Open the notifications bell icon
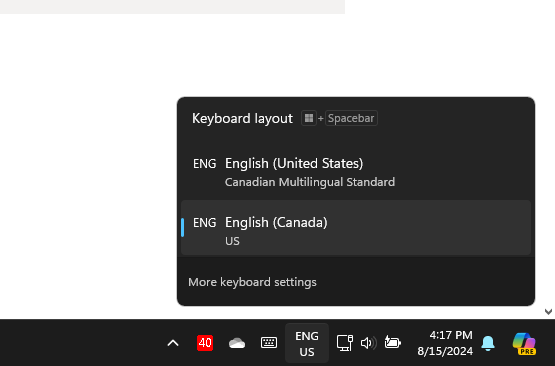 (x=488, y=343)
